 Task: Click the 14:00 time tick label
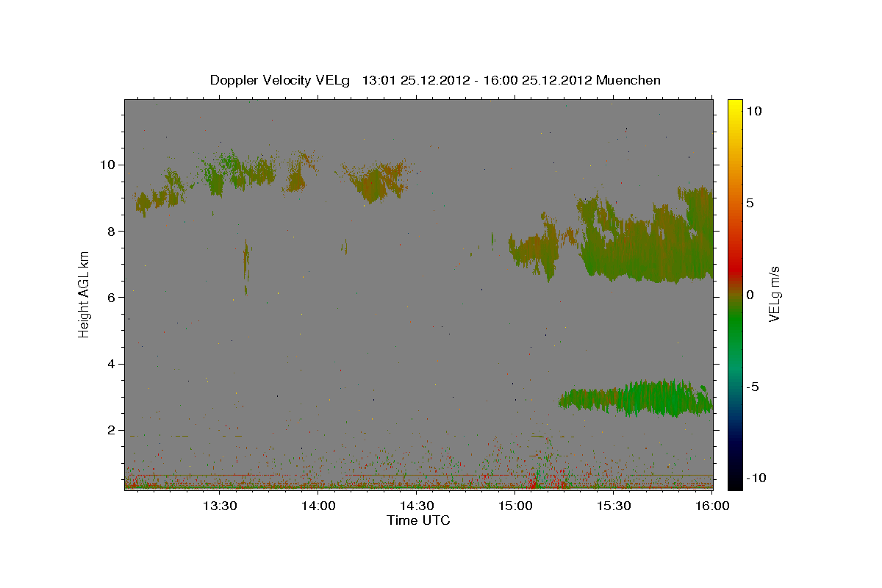coord(318,506)
